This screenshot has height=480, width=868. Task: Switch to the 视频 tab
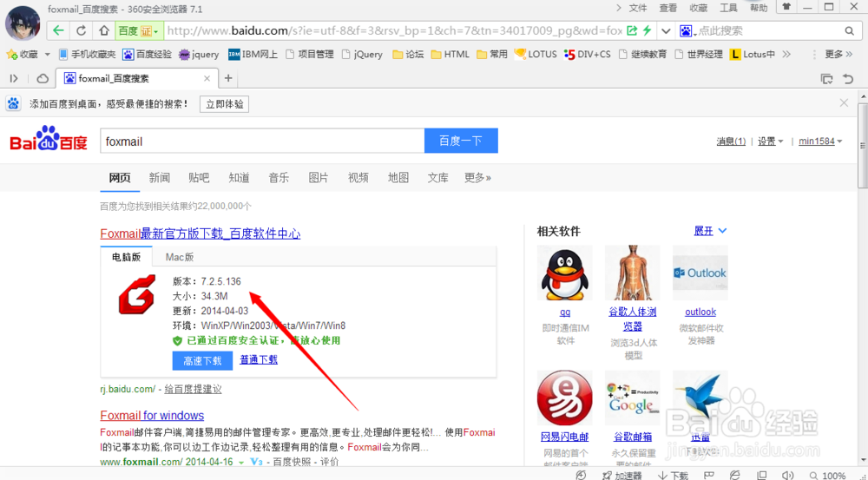click(x=358, y=178)
